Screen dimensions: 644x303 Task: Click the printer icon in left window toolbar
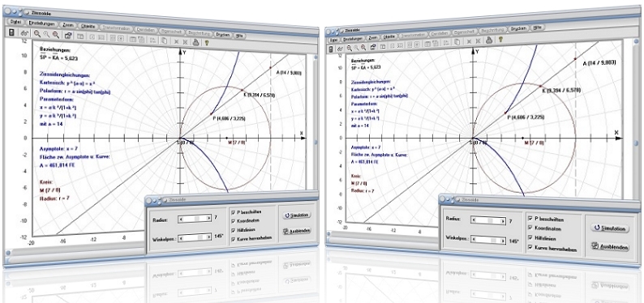pyautogui.click(x=196, y=41)
